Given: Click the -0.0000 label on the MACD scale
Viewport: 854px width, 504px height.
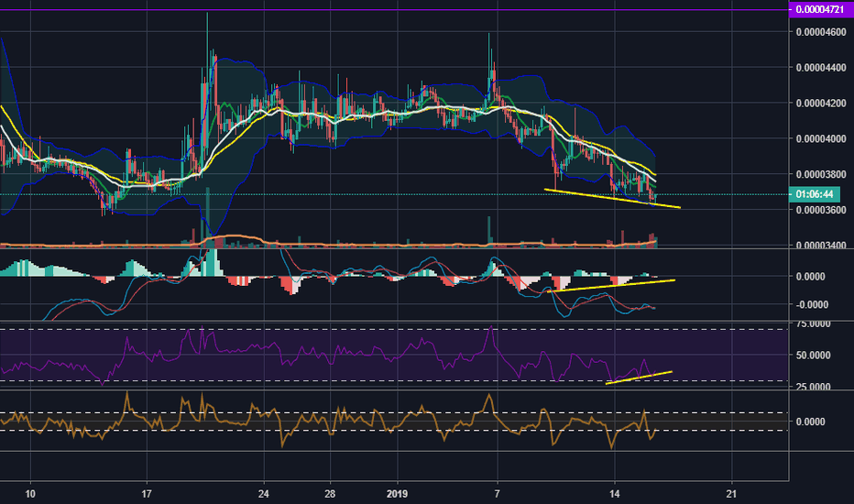Looking at the screenshot, I should pyautogui.click(x=812, y=304).
